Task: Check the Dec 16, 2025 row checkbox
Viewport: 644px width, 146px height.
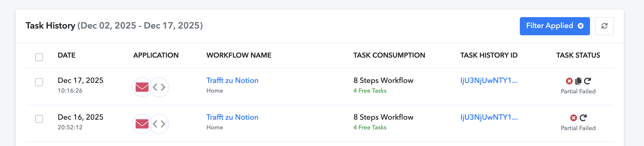Action: coord(39,119)
